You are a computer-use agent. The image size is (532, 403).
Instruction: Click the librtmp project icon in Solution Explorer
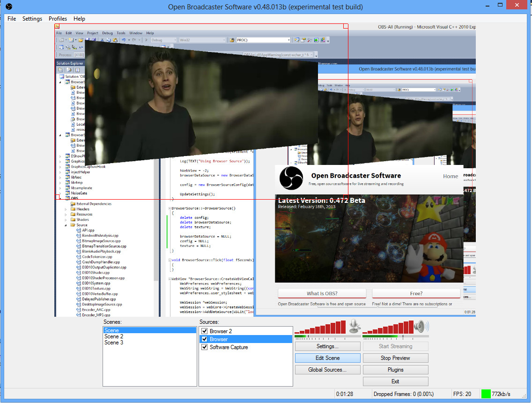pos(67,182)
